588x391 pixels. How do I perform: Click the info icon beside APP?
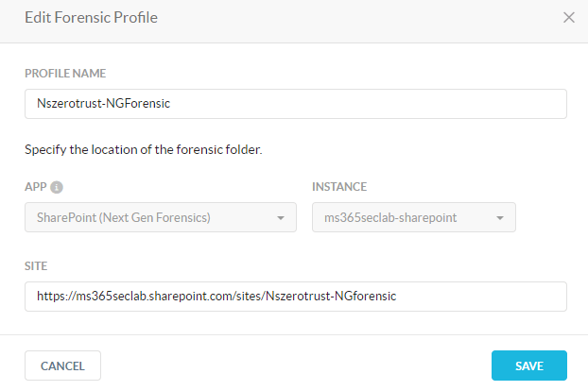pos(57,187)
